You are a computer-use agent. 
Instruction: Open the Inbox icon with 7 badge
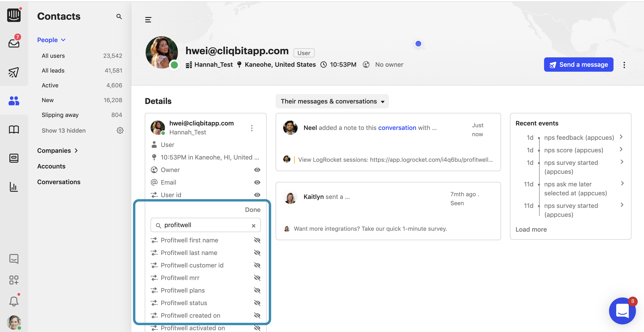[14, 43]
